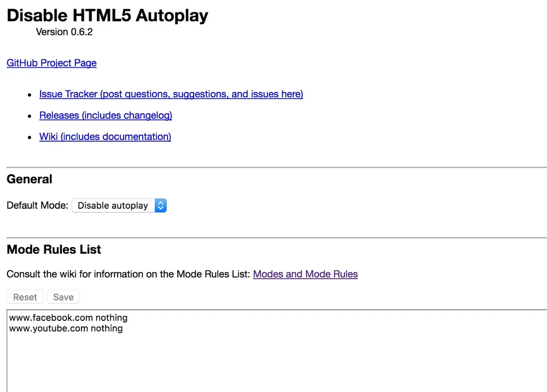Select 'Disable autoplay' text in combo box
Viewport: 547px width, 392px height.
point(113,206)
